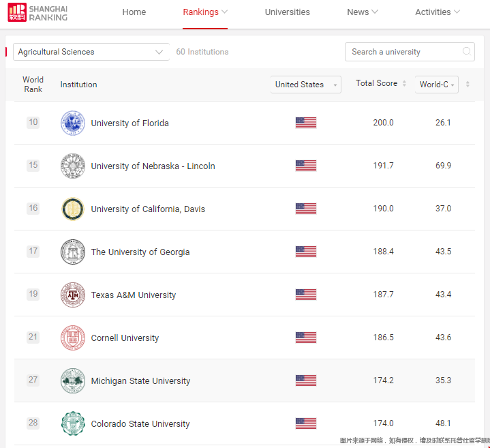490x448 pixels.
Task: Open the Home page
Action: (134, 12)
